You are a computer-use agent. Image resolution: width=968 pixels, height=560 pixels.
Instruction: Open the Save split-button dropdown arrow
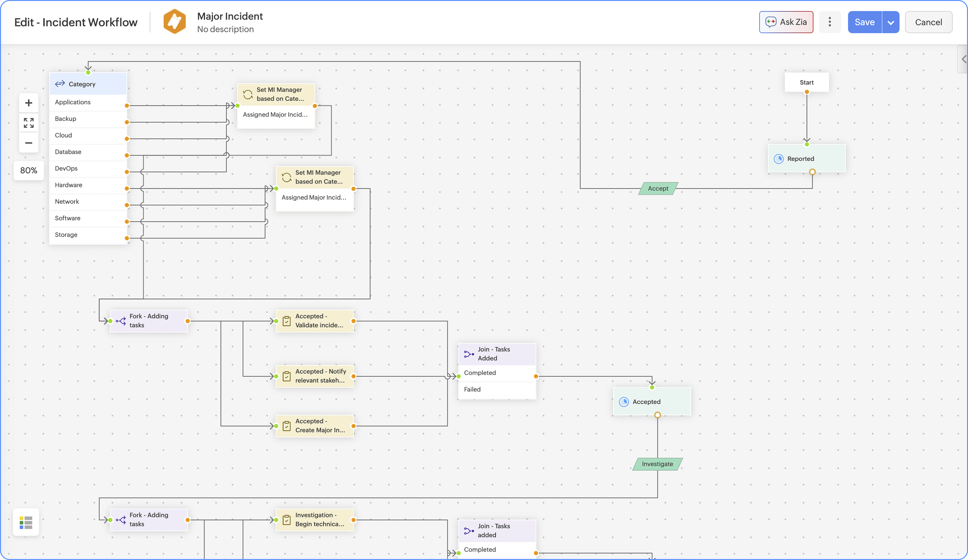click(892, 22)
